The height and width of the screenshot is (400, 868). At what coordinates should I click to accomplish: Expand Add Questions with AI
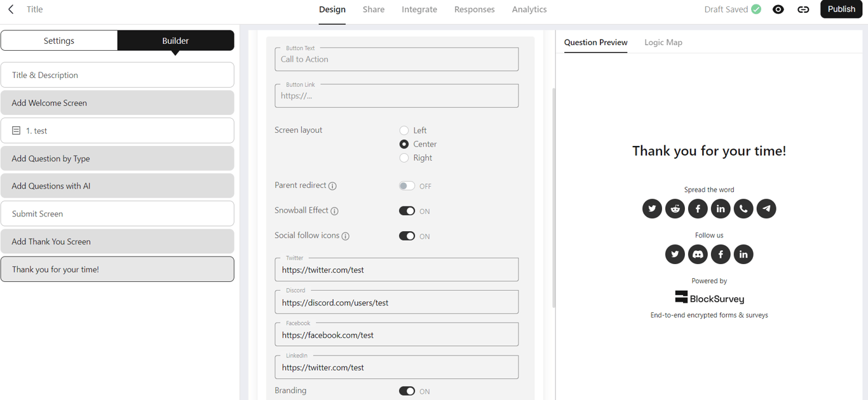point(118,186)
